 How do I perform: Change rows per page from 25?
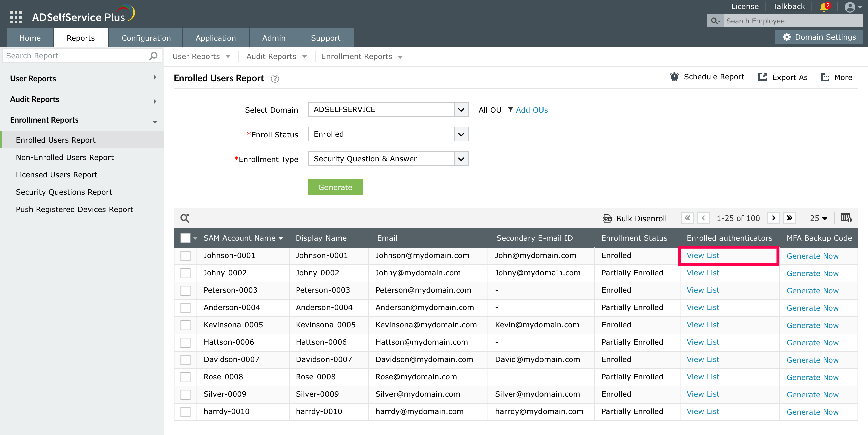[x=818, y=219]
